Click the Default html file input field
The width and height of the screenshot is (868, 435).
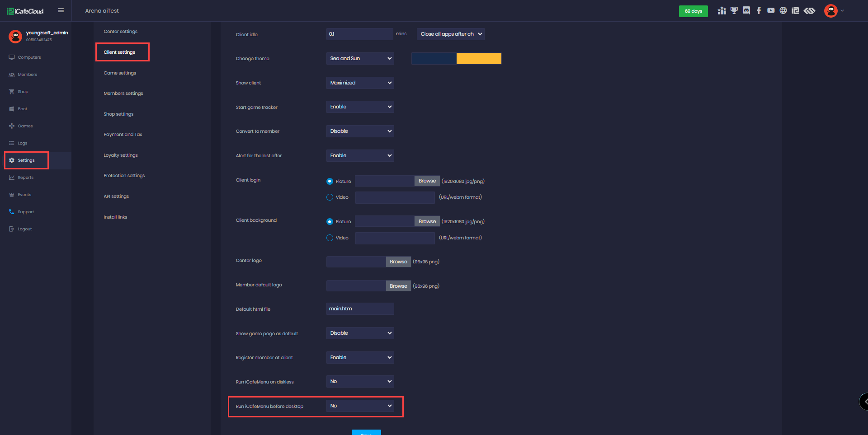(360, 309)
